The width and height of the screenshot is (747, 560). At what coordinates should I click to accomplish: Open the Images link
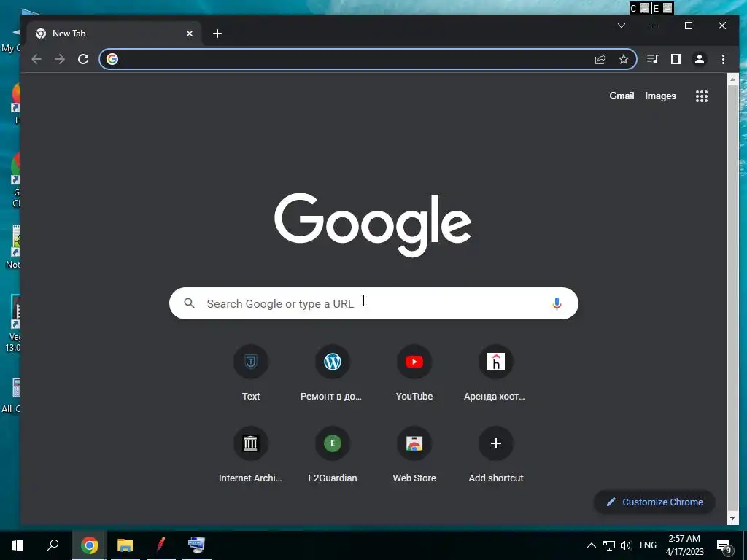click(x=660, y=96)
